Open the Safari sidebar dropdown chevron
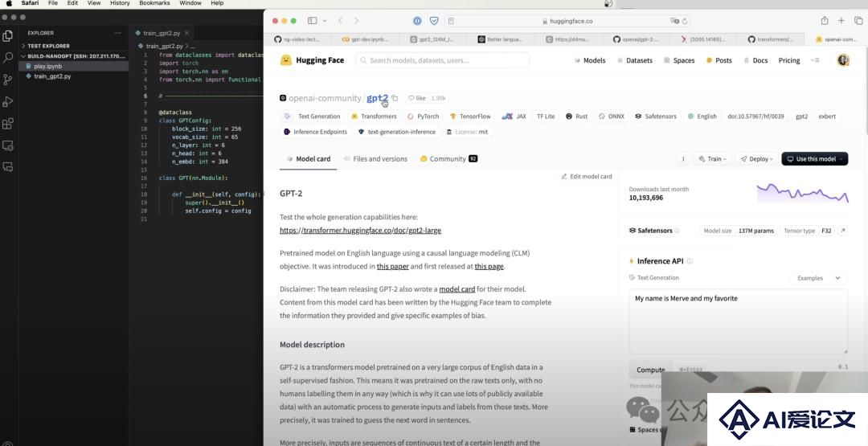This screenshot has width=868, height=446. point(325,21)
